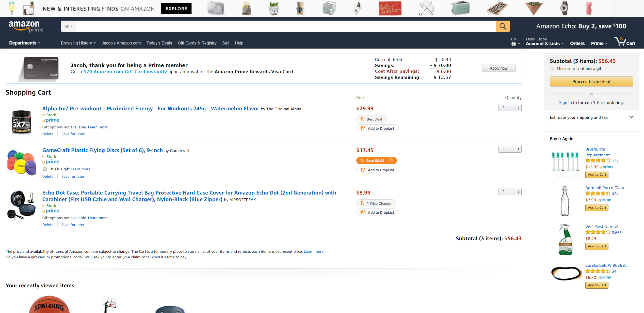Add Echo Dot Case to DropList
The width and height of the screenshot is (644, 313).
377,212
